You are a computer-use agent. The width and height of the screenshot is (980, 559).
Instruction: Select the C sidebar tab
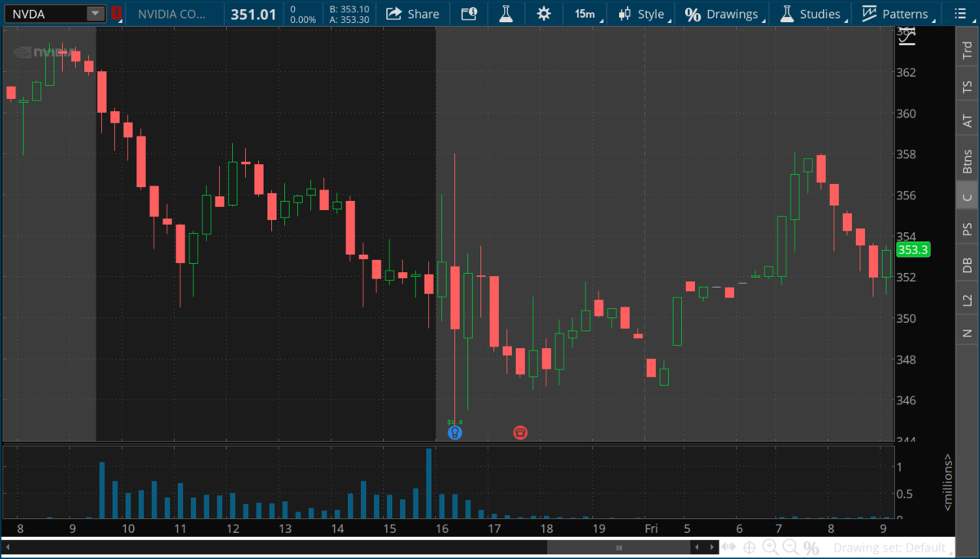point(968,196)
